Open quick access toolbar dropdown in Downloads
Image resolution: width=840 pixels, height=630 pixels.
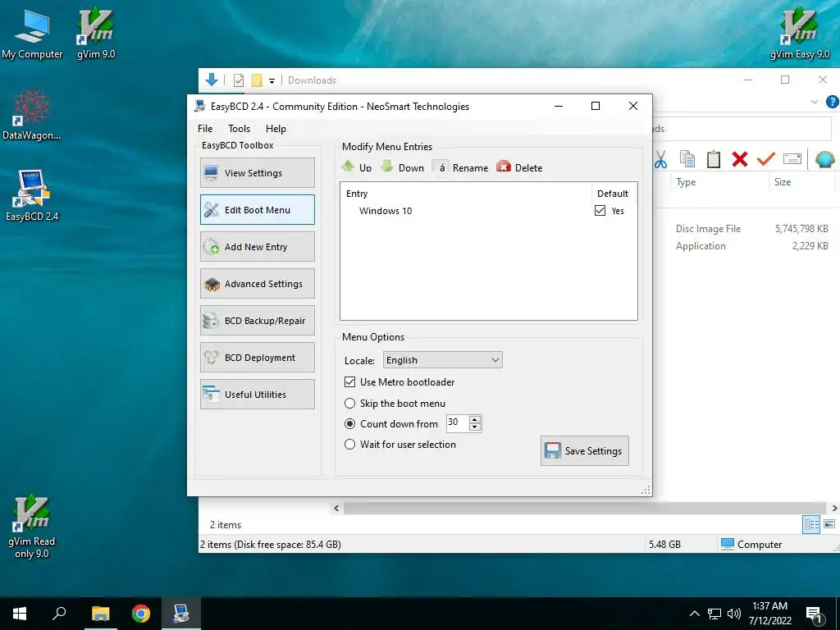272,81
